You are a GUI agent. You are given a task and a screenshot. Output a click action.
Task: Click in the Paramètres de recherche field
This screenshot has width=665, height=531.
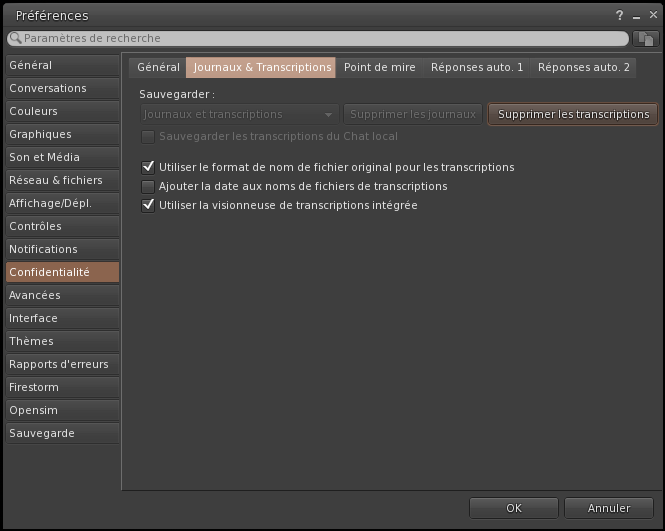pos(320,38)
